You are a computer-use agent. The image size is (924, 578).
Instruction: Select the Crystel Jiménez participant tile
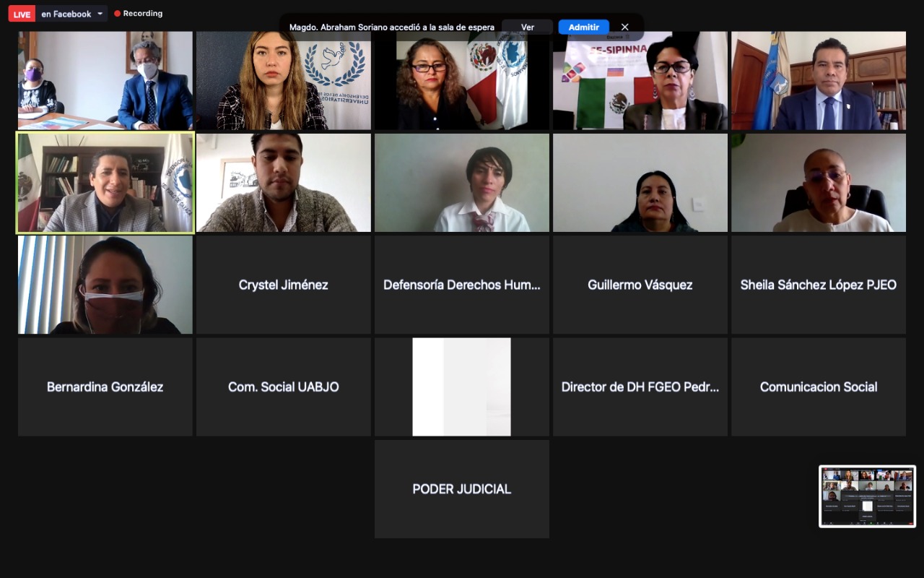tap(284, 285)
